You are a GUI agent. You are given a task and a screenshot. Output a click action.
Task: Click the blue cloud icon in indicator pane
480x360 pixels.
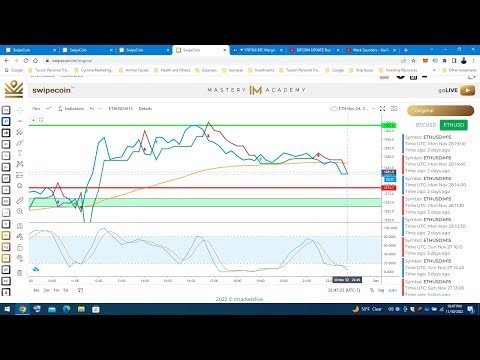click(x=36, y=269)
